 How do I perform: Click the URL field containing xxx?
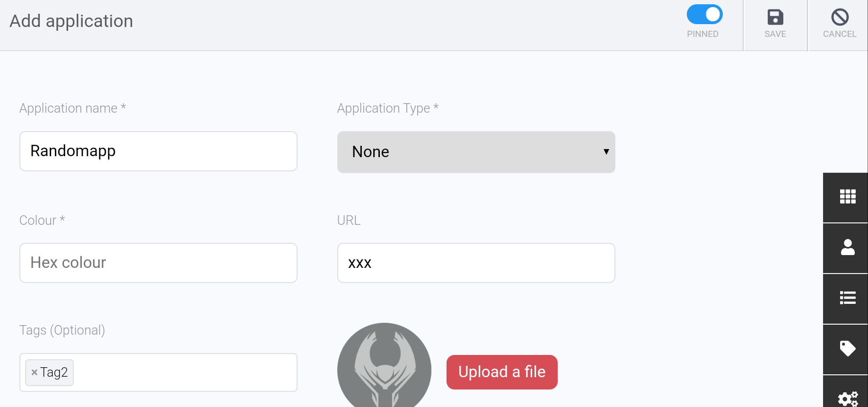click(x=476, y=263)
